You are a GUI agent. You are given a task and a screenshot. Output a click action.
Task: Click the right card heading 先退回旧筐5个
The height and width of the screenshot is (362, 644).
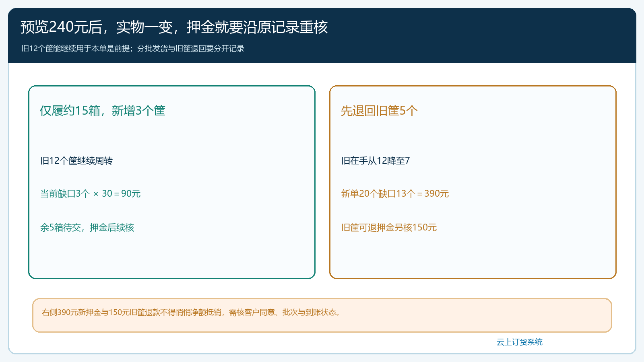(x=379, y=111)
